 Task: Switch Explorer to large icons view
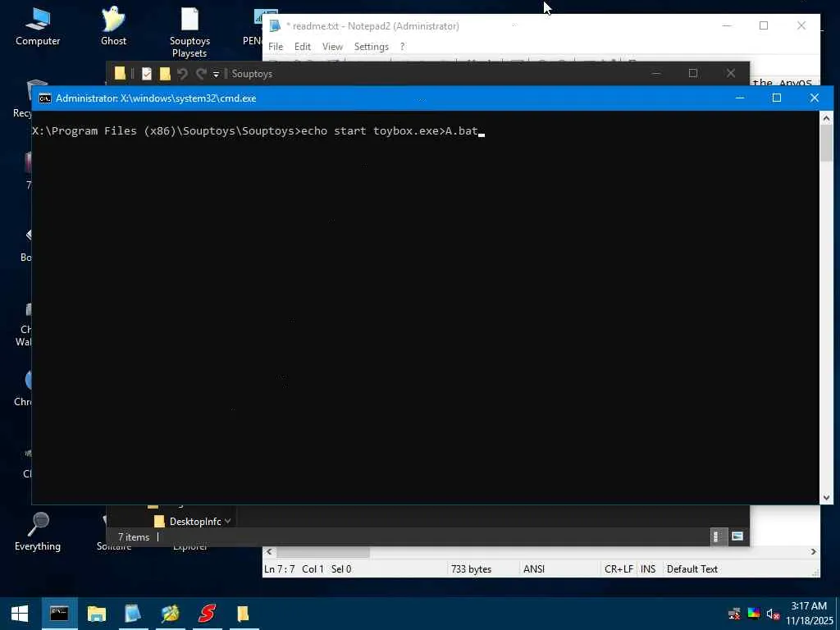tap(737, 536)
